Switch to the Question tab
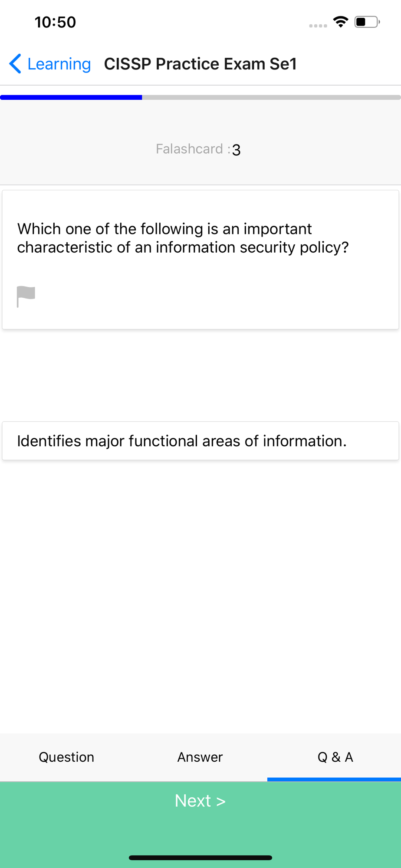The image size is (401, 868). click(x=66, y=757)
